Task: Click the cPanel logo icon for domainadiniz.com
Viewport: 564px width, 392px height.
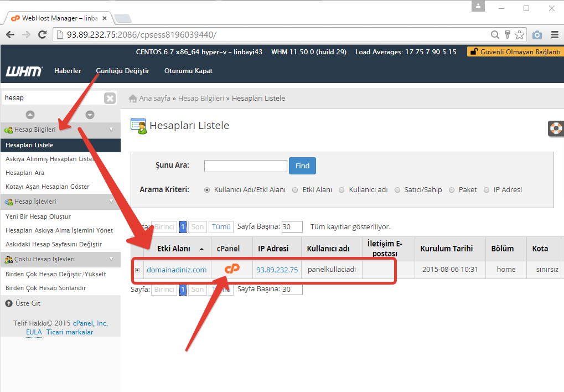Action: click(x=232, y=269)
